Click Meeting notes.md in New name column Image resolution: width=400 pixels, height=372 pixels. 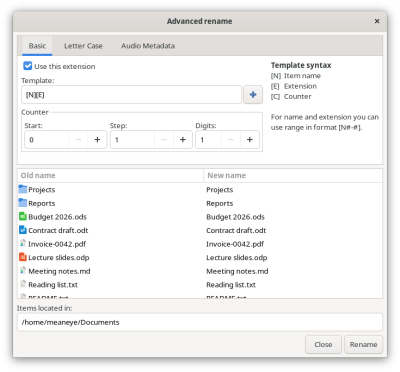click(237, 271)
